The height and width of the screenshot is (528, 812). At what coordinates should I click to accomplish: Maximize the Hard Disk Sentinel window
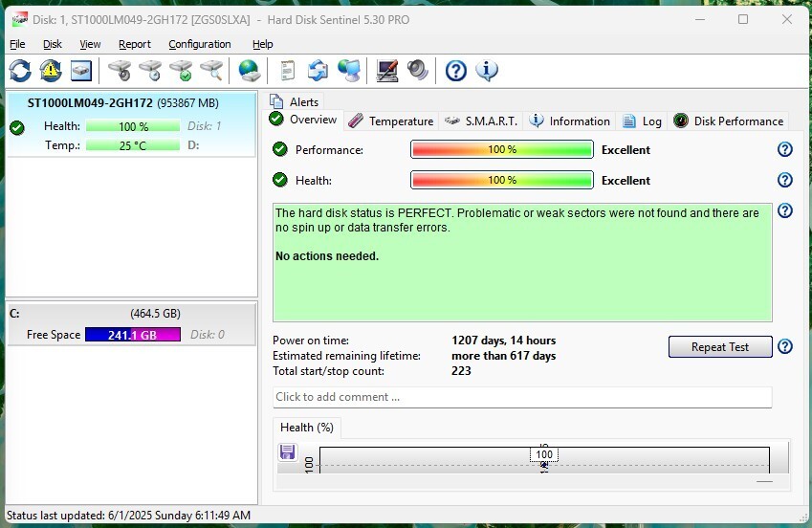pos(743,19)
